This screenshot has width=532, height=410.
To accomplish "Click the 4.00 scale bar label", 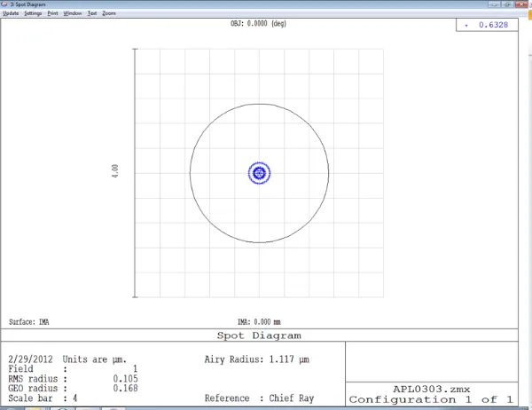I will [114, 173].
